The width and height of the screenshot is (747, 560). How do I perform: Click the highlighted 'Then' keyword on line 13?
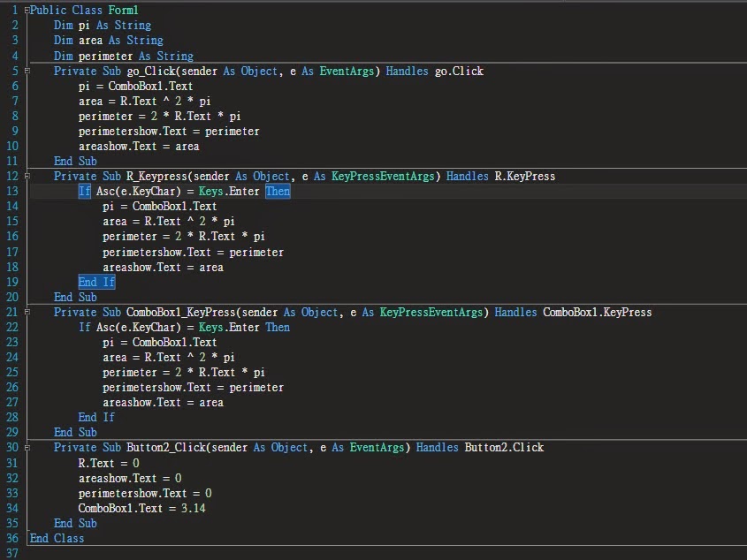point(278,192)
